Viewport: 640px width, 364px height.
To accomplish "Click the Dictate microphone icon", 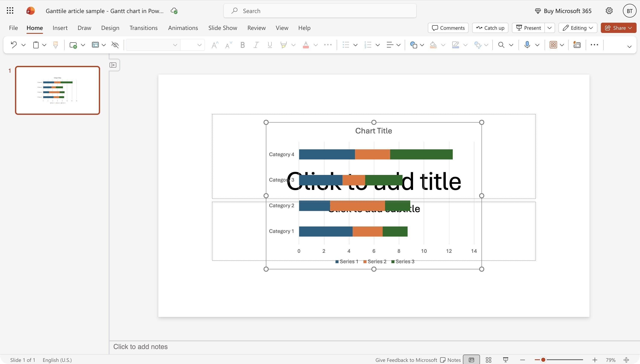I will pos(527,45).
